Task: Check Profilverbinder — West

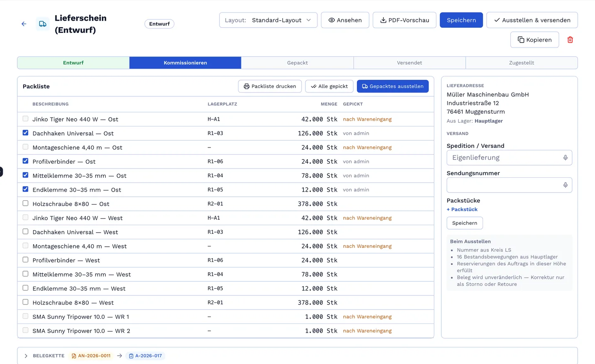Action: point(26,260)
